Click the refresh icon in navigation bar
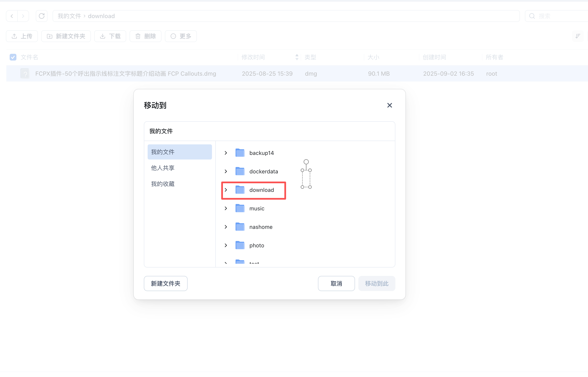 pos(42,16)
